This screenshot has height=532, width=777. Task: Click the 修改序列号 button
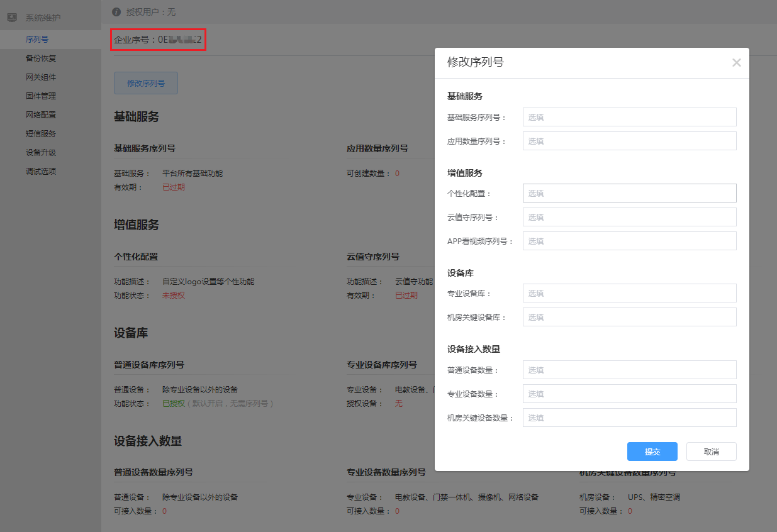[x=146, y=83]
